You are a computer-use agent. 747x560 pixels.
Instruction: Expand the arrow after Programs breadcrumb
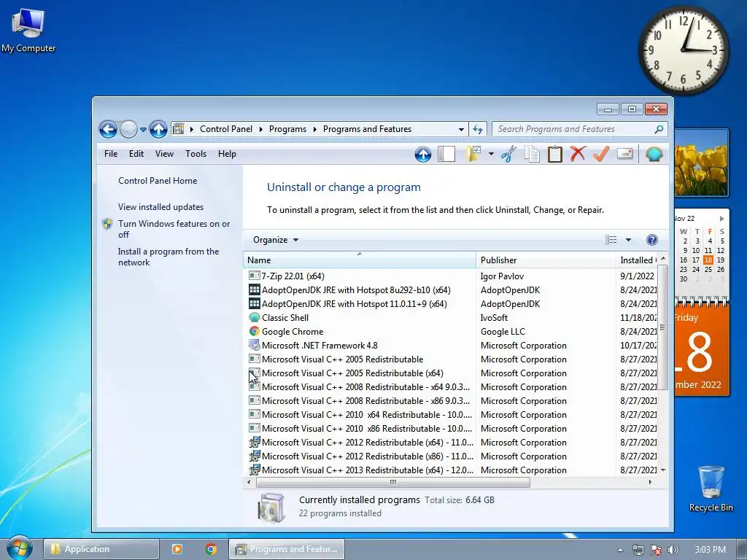point(315,129)
